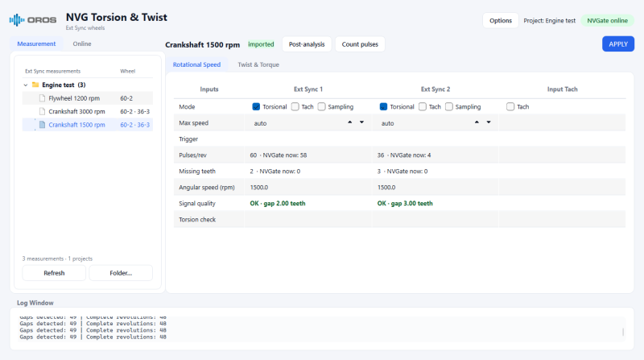This screenshot has height=360, width=644.
Task: Click the Ext Sync measurements column header
Action: (52, 71)
